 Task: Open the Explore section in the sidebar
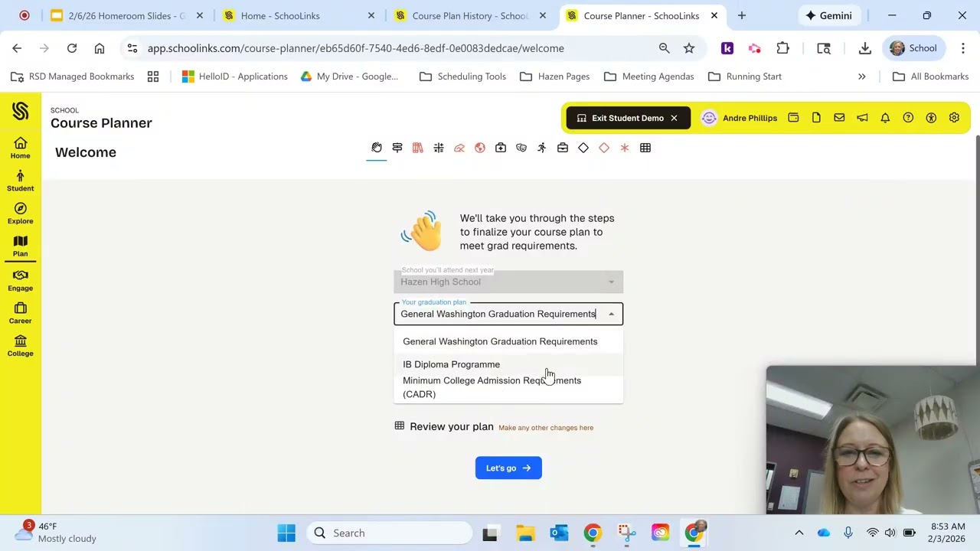pos(21,214)
